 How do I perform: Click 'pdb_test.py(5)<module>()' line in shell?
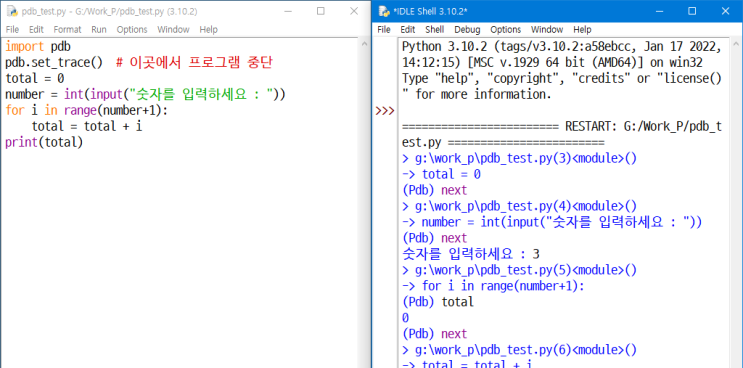tap(519, 270)
